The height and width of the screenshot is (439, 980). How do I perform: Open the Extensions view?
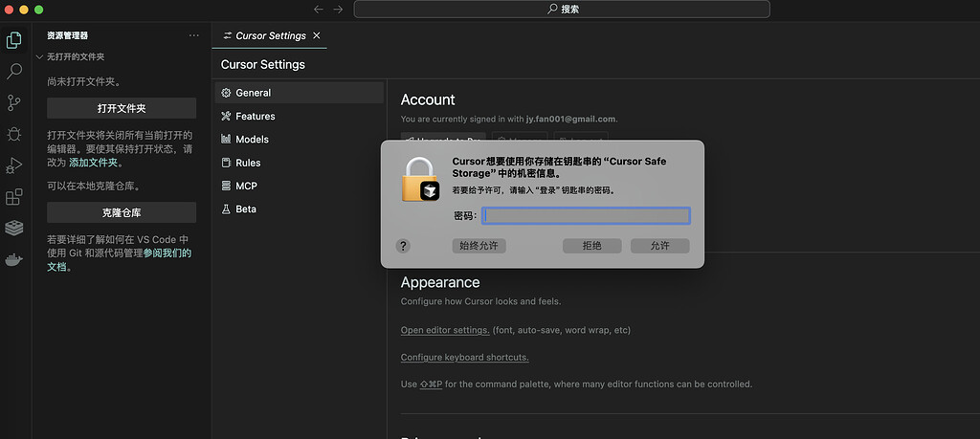[13, 197]
